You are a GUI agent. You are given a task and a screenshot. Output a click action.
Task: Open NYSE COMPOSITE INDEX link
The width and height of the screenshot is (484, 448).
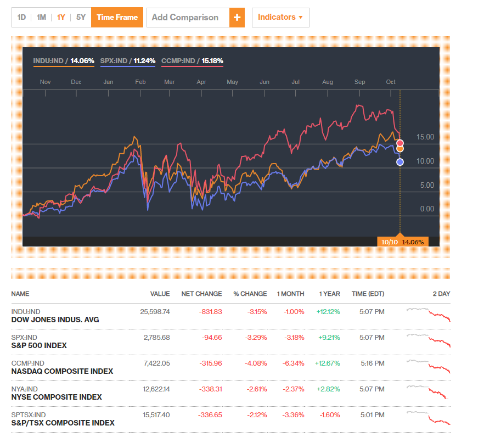click(x=57, y=397)
